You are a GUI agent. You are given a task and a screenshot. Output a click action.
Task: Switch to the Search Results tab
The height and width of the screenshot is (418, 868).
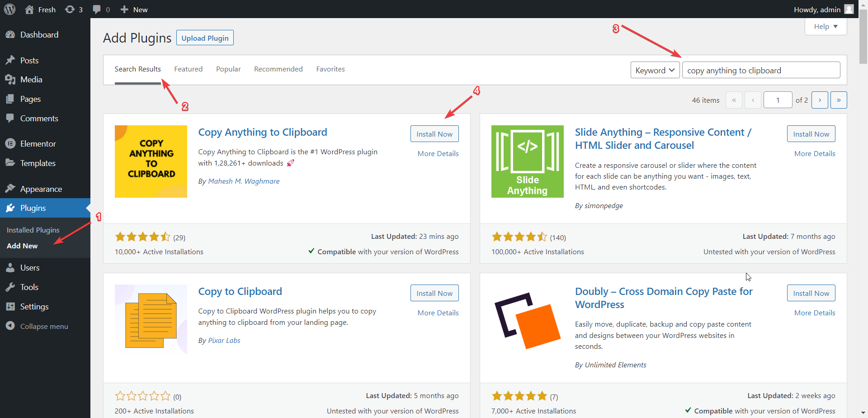[138, 69]
